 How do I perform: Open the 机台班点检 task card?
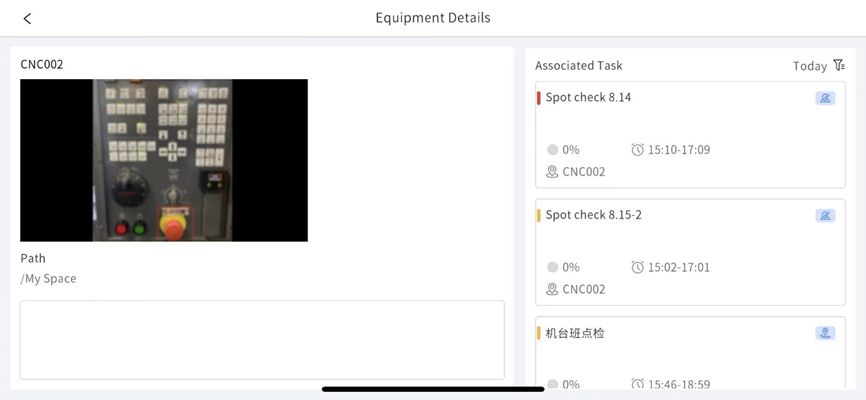click(575, 333)
